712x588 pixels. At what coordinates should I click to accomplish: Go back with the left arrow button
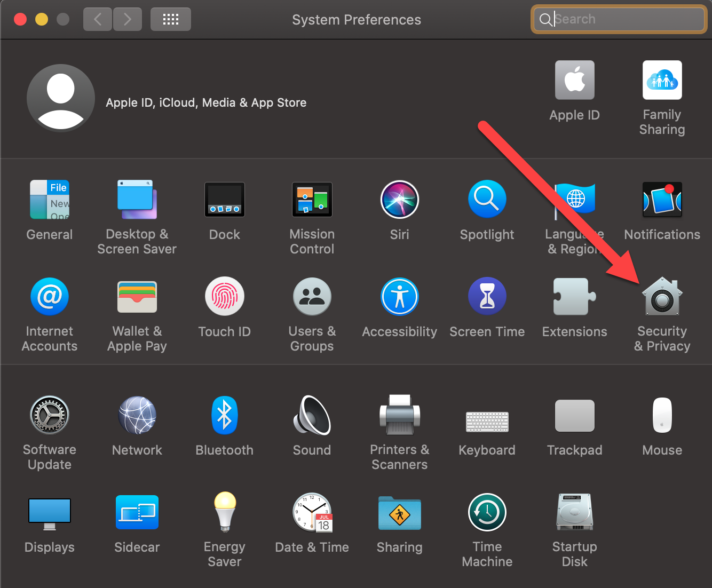(98, 20)
